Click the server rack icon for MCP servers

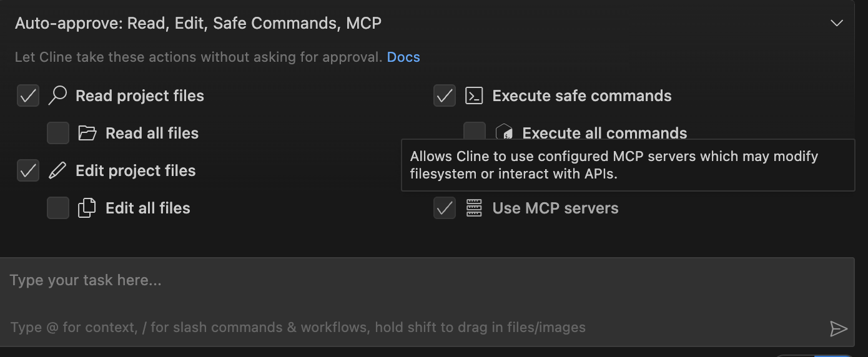pos(475,208)
